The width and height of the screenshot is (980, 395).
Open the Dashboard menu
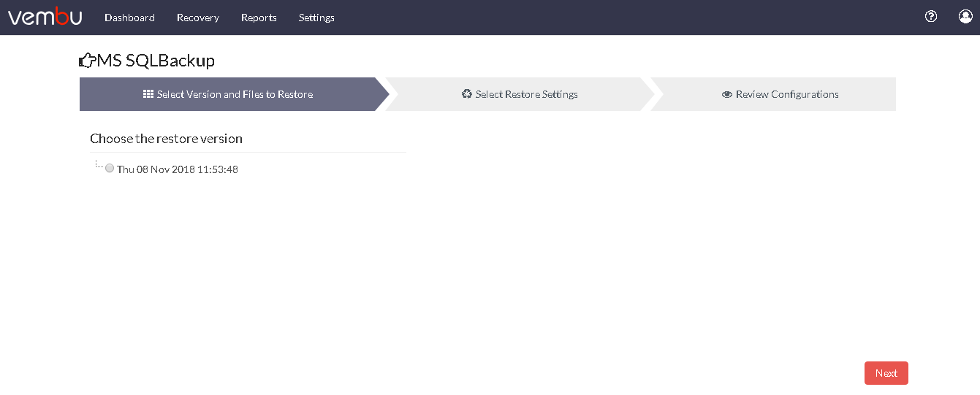(x=129, y=18)
